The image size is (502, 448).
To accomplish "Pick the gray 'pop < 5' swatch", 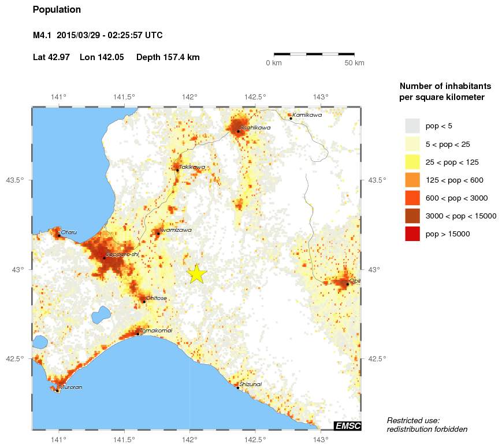I will 412,126.
